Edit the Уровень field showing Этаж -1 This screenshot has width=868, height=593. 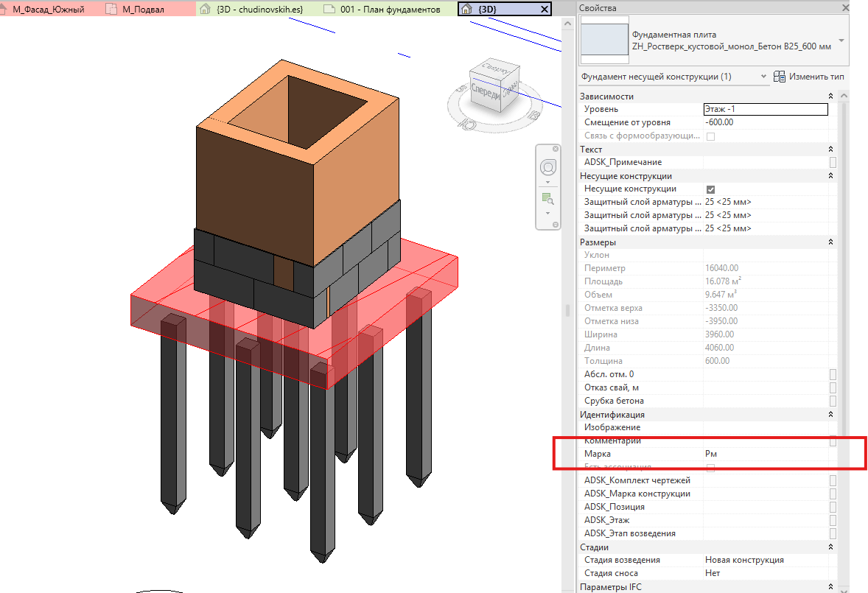pyautogui.click(x=766, y=110)
